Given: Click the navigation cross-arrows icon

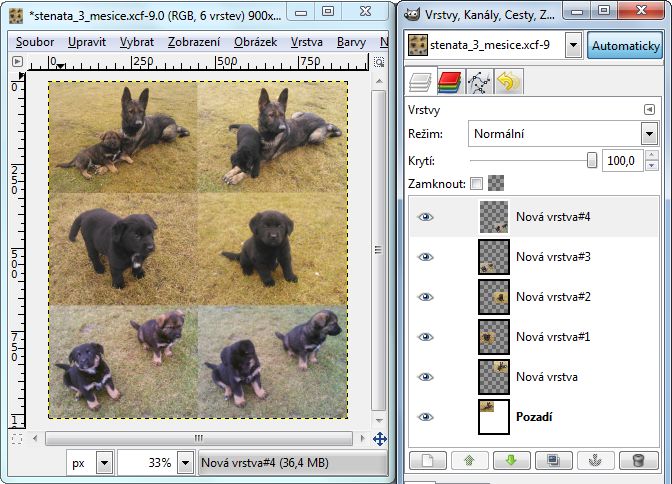Looking at the screenshot, I should pyautogui.click(x=380, y=439).
